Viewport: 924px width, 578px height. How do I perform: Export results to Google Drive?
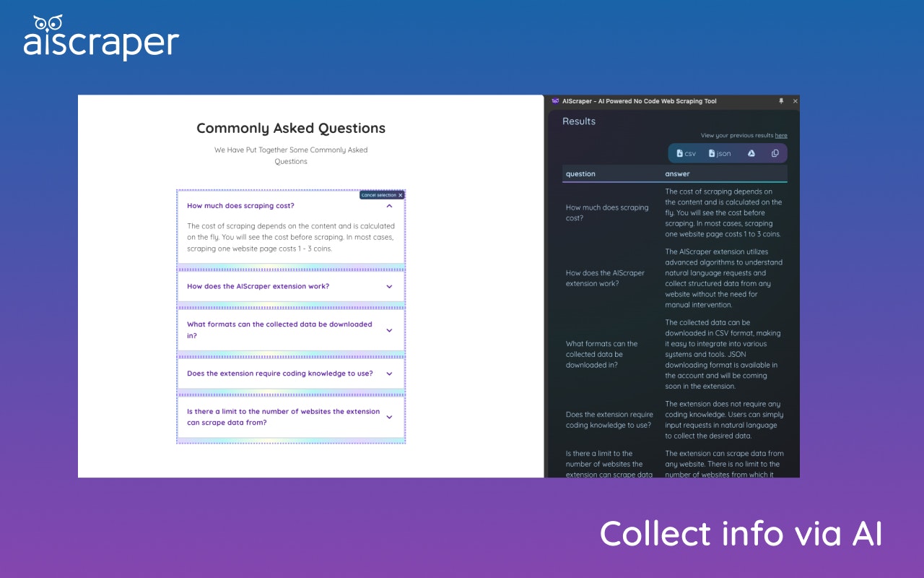click(x=751, y=153)
